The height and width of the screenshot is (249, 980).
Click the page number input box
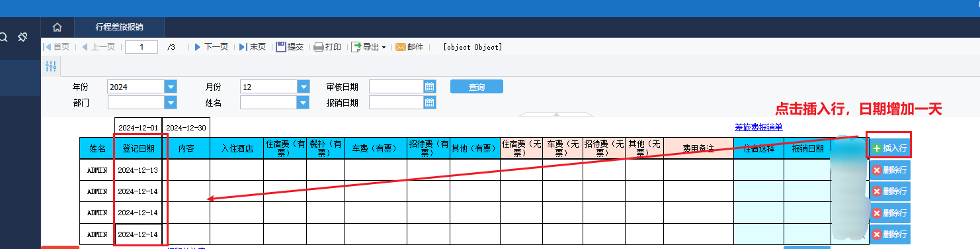pos(142,47)
